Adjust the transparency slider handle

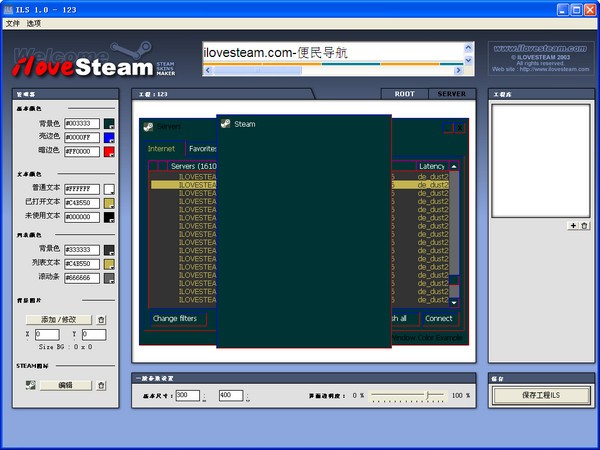(427, 395)
